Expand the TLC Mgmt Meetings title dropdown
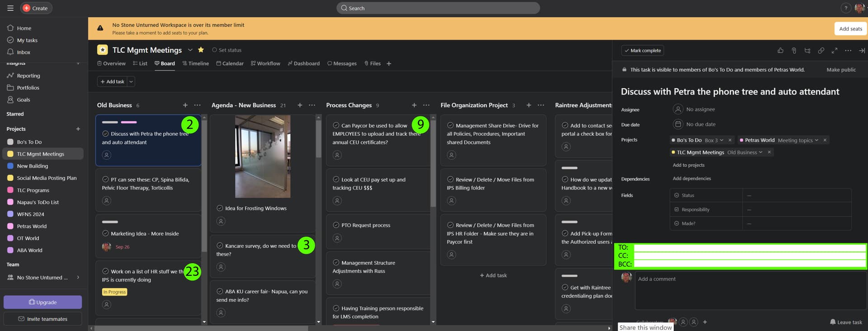This screenshot has width=868, height=331. [190, 50]
